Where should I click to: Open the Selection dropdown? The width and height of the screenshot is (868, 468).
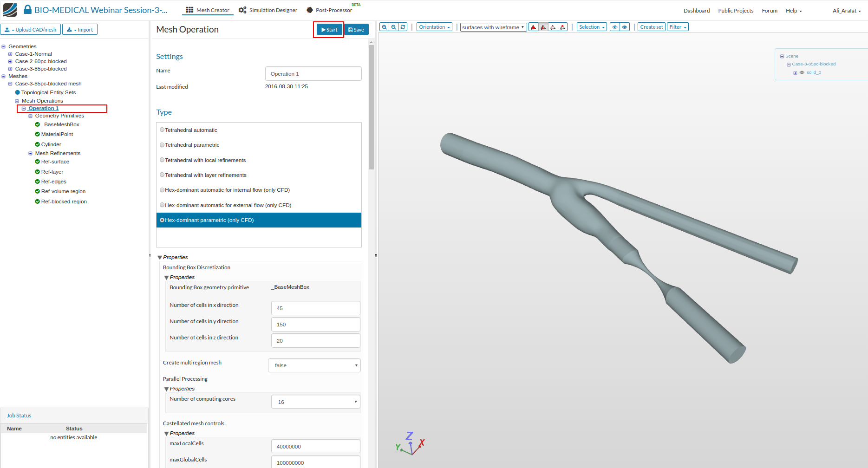pyautogui.click(x=592, y=27)
